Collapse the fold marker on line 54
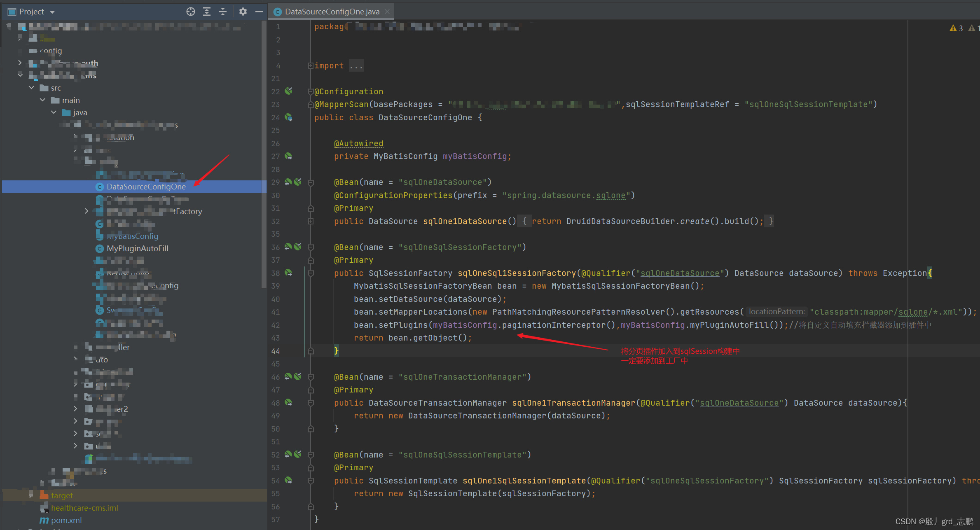This screenshot has height=530, width=980. click(x=311, y=481)
